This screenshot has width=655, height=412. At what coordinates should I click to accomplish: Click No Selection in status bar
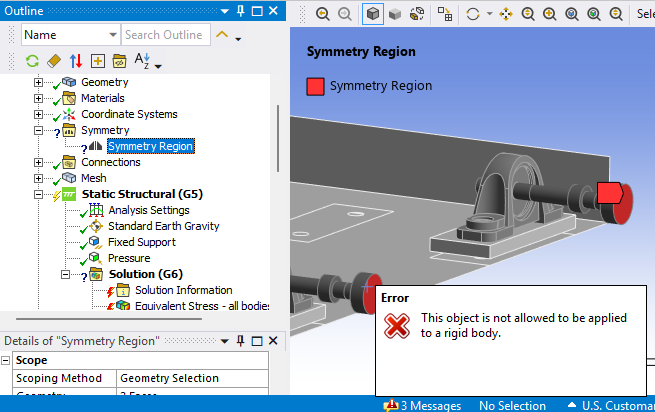point(512,405)
